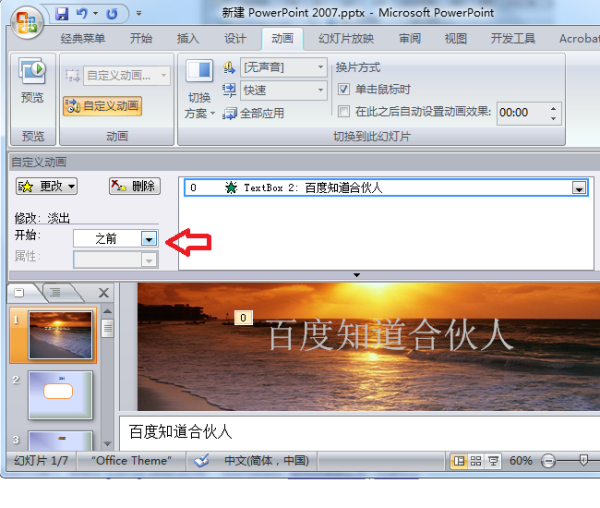Viewport: 600px width, 508px height.
Task: Click slide panel scrollbar thumb
Action: click(108, 328)
